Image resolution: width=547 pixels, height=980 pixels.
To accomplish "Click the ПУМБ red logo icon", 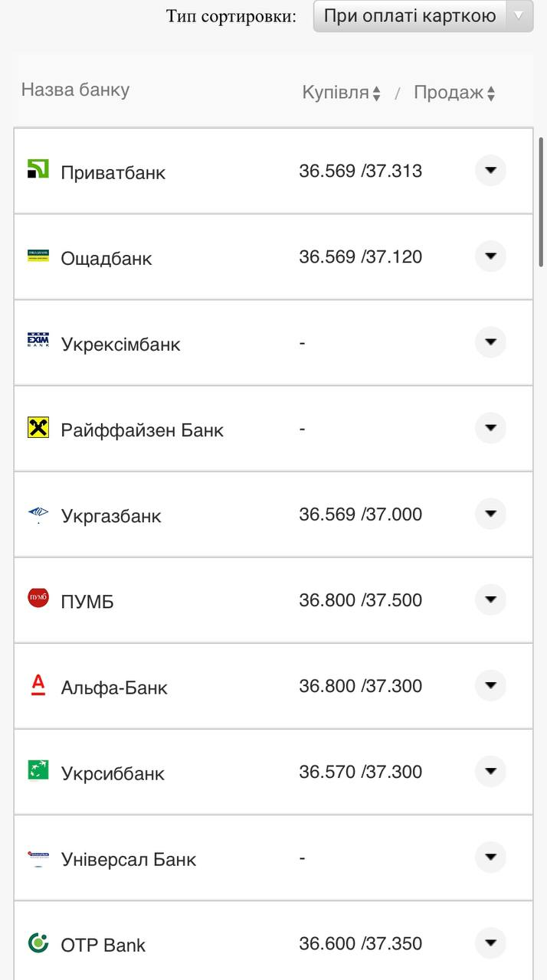I will coord(38,598).
